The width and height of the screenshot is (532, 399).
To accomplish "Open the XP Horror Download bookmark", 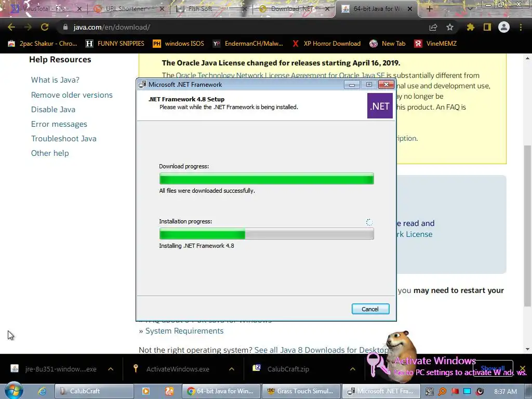I will coord(326,44).
